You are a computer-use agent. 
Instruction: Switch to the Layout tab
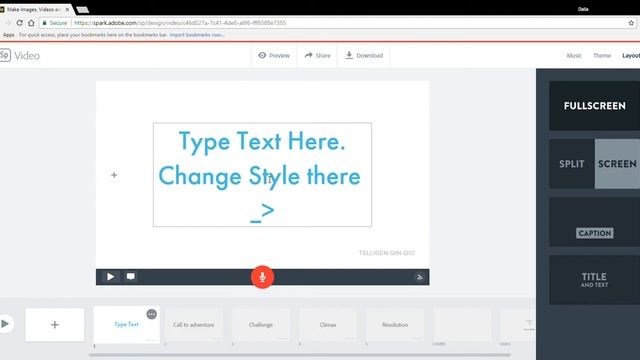coord(631,56)
